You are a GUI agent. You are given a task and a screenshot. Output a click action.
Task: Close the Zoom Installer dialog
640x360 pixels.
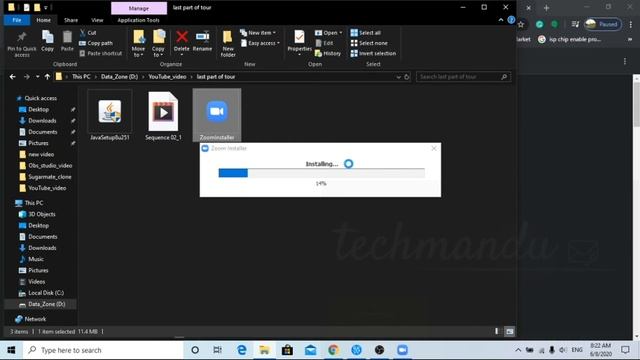pyautogui.click(x=434, y=148)
